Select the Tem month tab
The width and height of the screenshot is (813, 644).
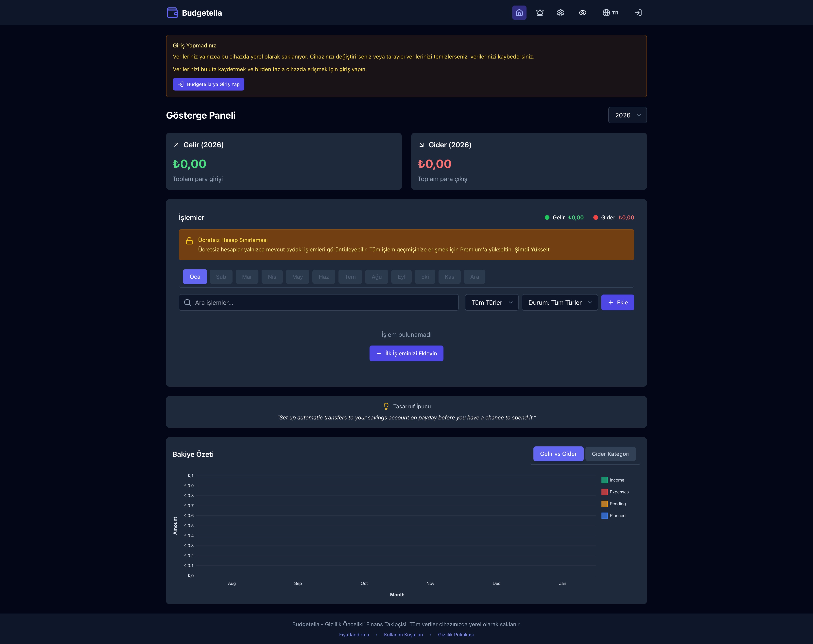350,277
